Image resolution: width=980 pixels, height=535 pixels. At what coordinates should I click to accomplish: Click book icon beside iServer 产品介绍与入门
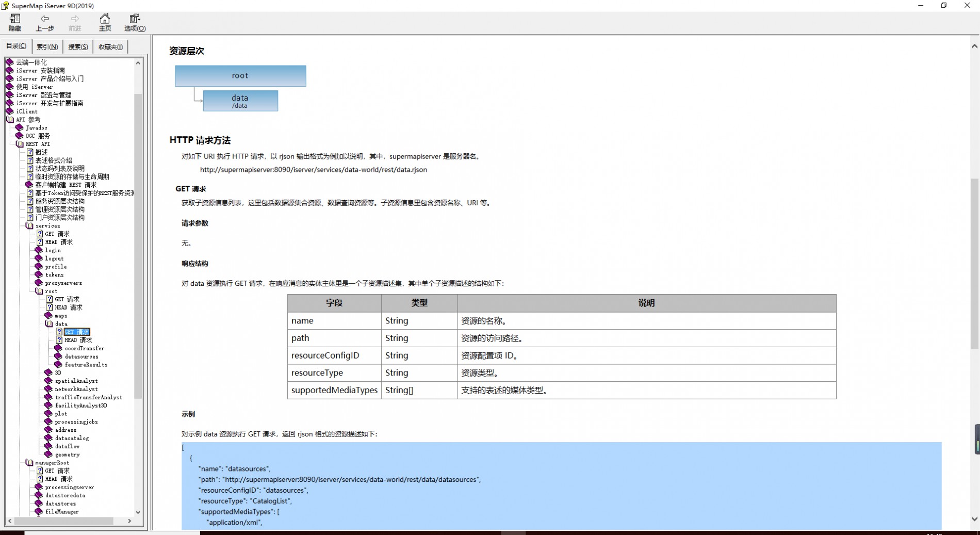coord(9,79)
